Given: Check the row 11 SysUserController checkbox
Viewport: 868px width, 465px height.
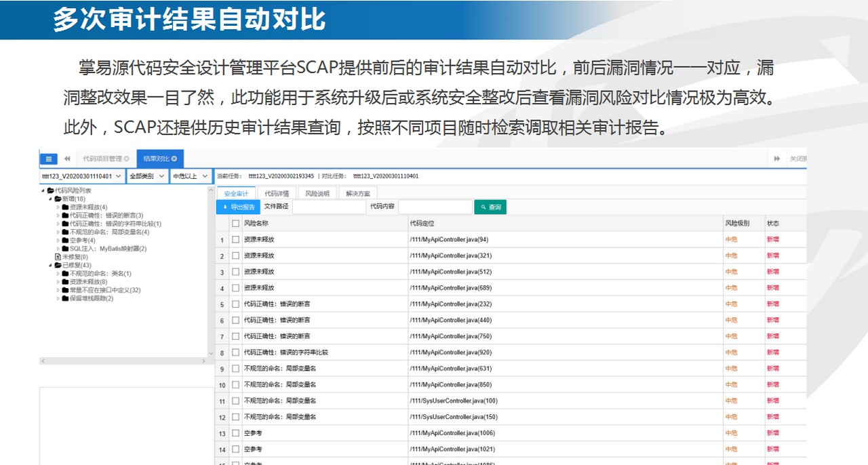Looking at the screenshot, I should point(235,401).
